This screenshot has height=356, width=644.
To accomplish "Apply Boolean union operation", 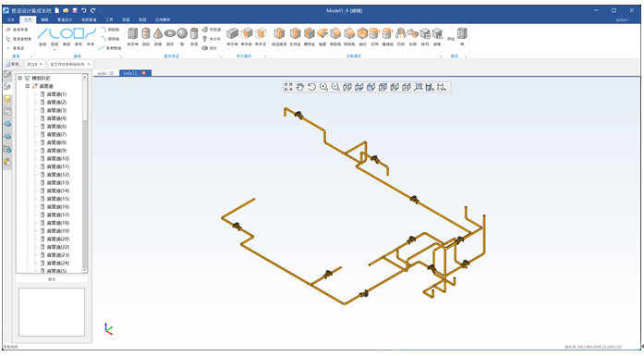I will pyautogui.click(x=233, y=36).
